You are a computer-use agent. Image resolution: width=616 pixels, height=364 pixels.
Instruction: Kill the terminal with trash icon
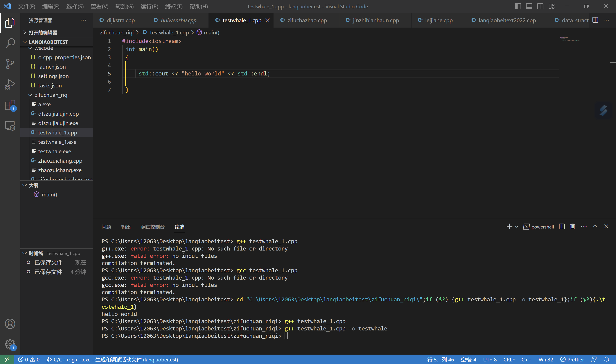click(x=573, y=226)
